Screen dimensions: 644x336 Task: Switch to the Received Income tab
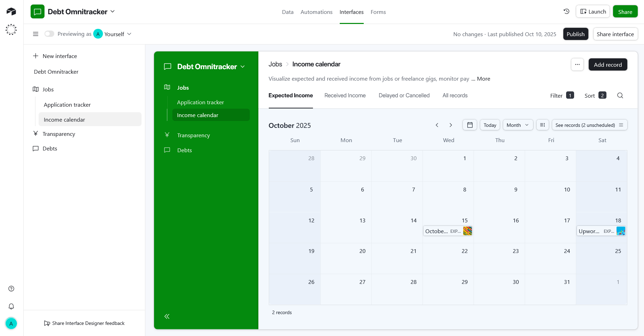coord(345,96)
